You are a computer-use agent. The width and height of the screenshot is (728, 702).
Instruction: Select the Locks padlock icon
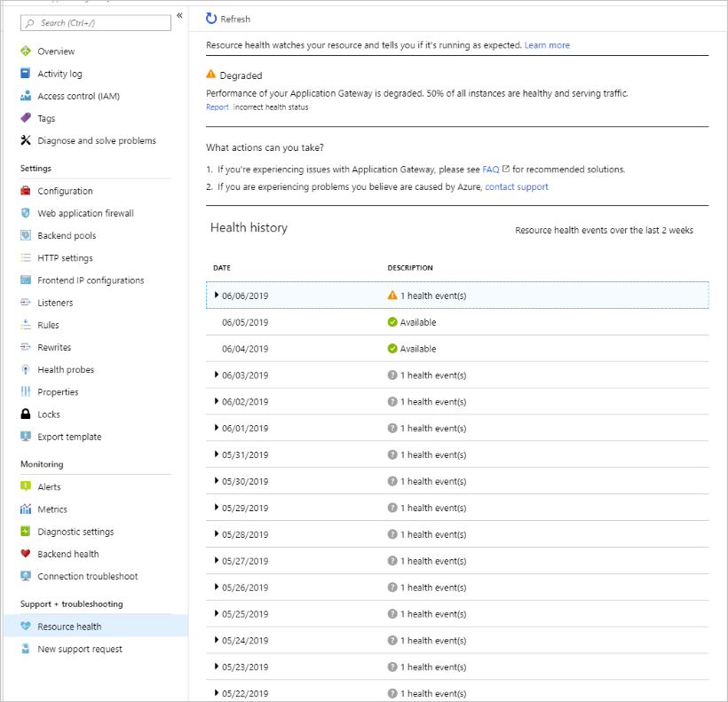coord(26,414)
